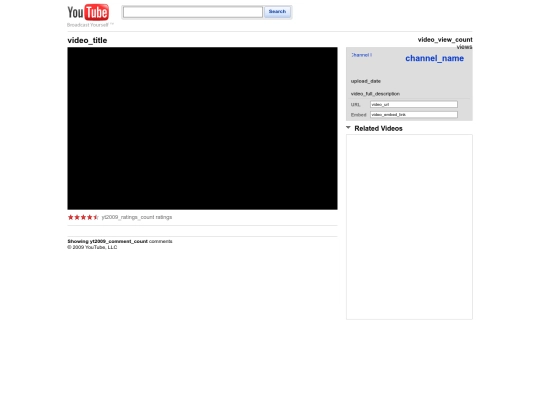
Task: Click the video_view_count text
Action: click(x=445, y=40)
